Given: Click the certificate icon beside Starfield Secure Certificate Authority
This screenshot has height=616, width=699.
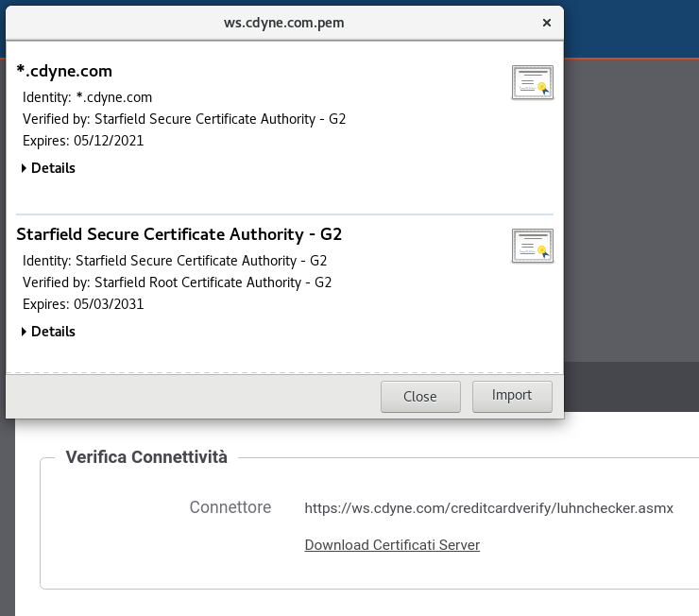Looking at the screenshot, I should tap(532, 246).
